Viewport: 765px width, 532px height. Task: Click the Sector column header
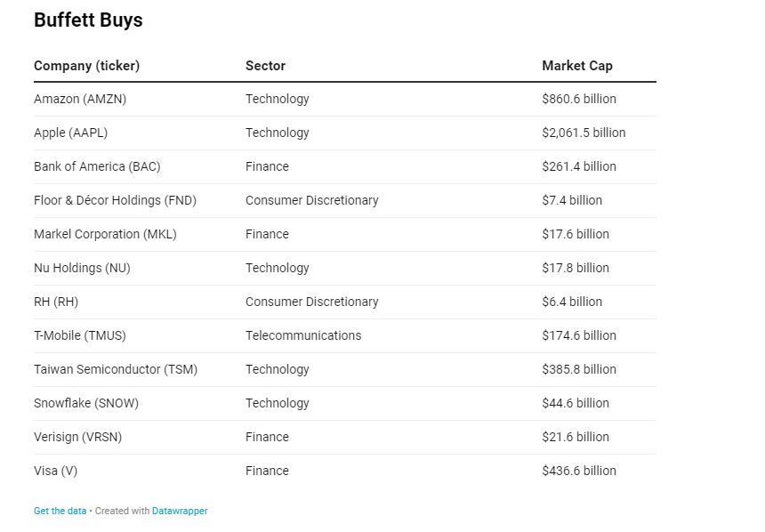click(265, 66)
